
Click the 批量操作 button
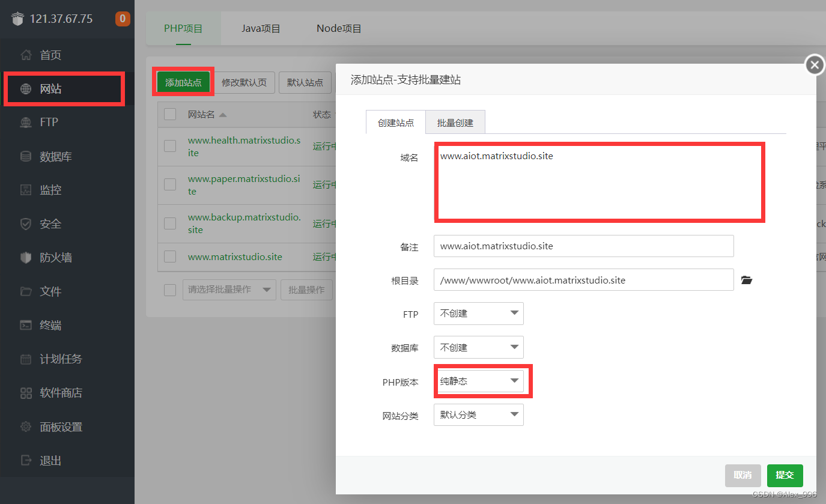tap(306, 290)
